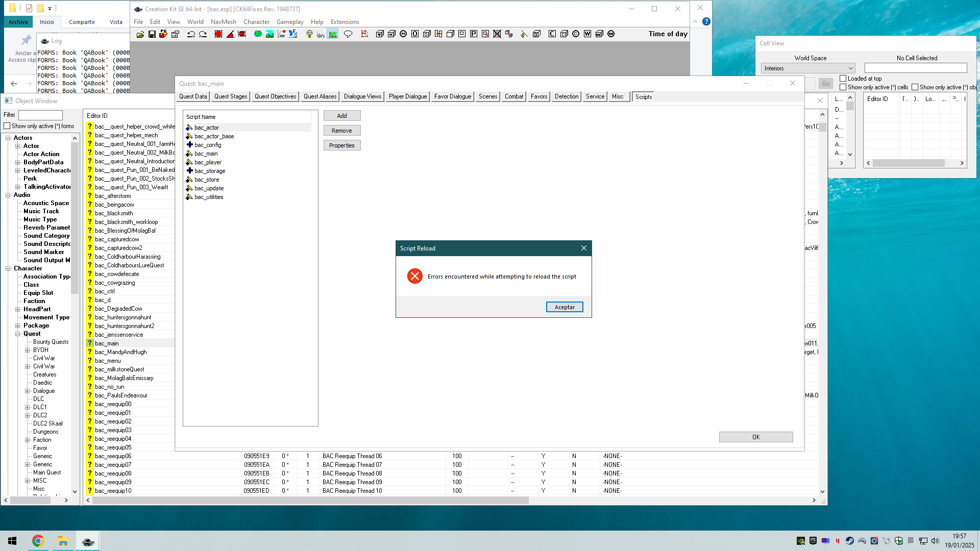The width and height of the screenshot is (980, 551).
Task: Open script Properties button
Action: point(342,145)
